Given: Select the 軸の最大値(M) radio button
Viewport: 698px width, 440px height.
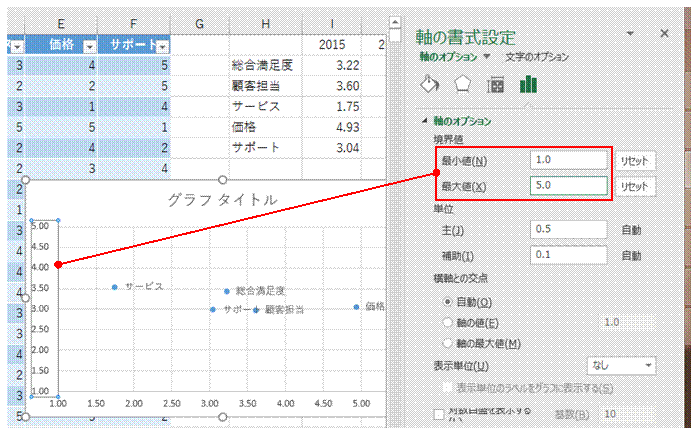Looking at the screenshot, I should click(447, 343).
